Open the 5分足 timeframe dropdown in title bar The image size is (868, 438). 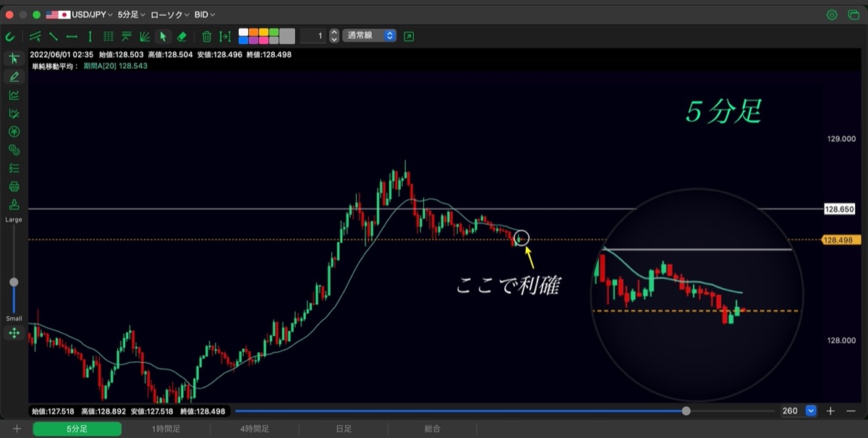point(132,14)
